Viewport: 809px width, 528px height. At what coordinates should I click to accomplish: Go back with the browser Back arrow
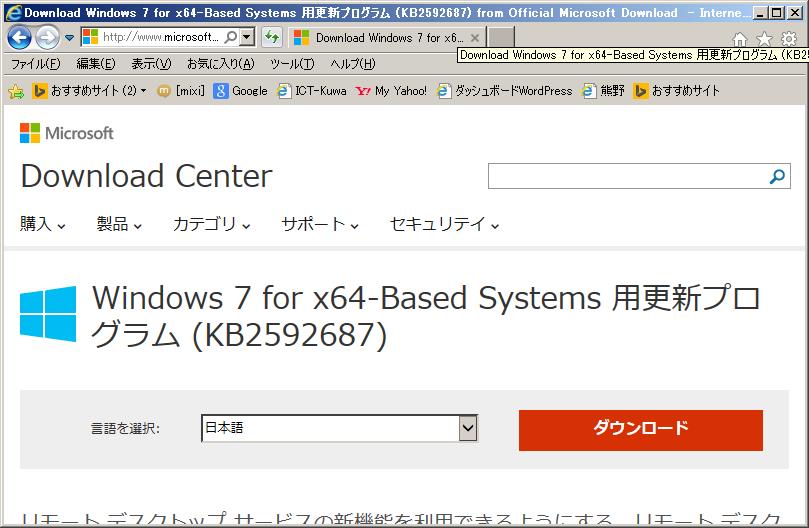pyautogui.click(x=19, y=37)
